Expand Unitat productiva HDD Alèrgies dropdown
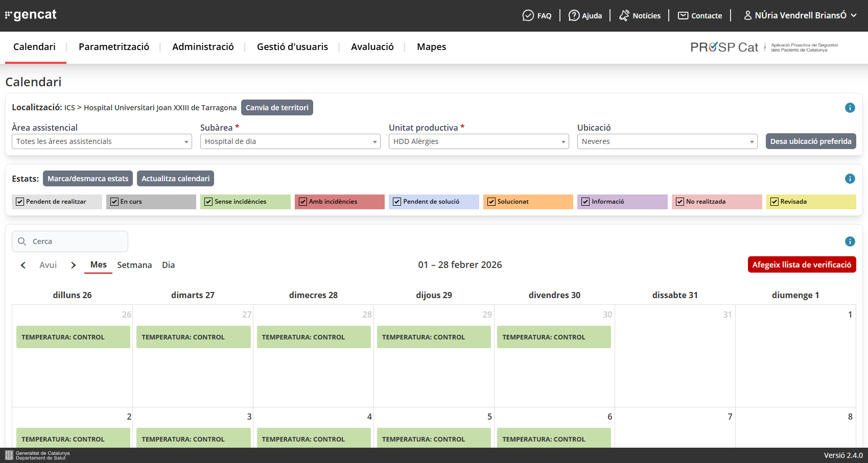Screen dimensions: 868x463 click(x=479, y=141)
